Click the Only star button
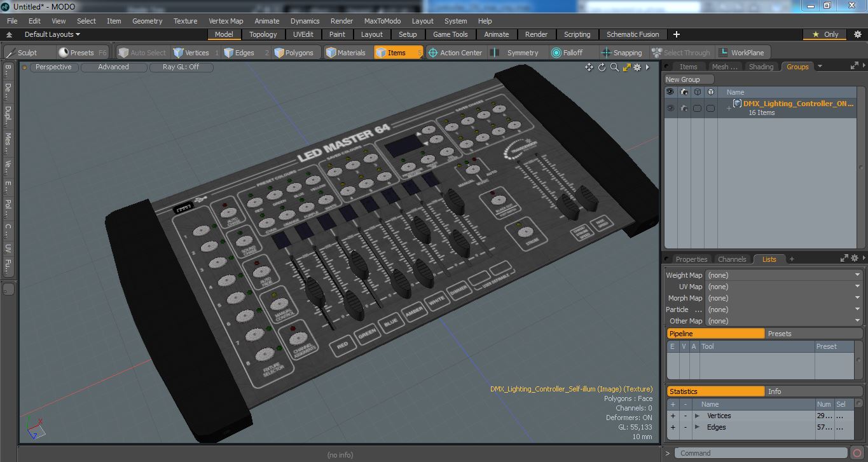The image size is (868, 462). point(825,34)
